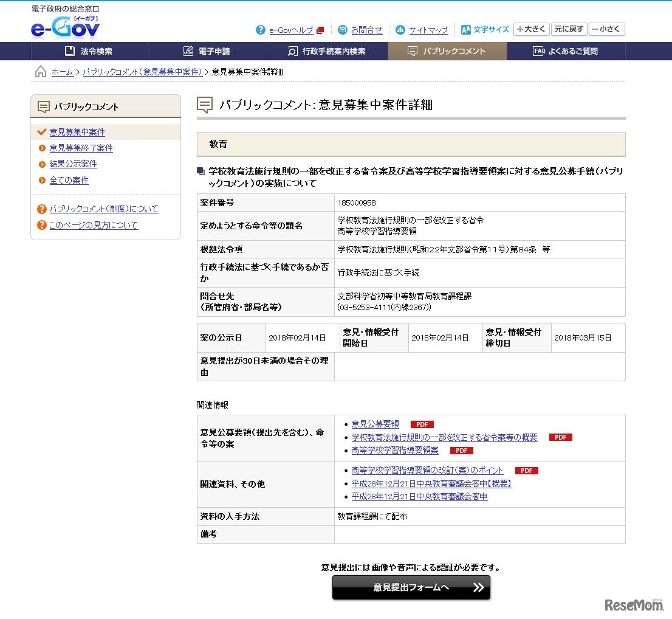Screen dimensions: 672x619
Task: Open 学校教育法施行規則の一部を改正する省令案等の概要 link
Action: click(x=444, y=437)
